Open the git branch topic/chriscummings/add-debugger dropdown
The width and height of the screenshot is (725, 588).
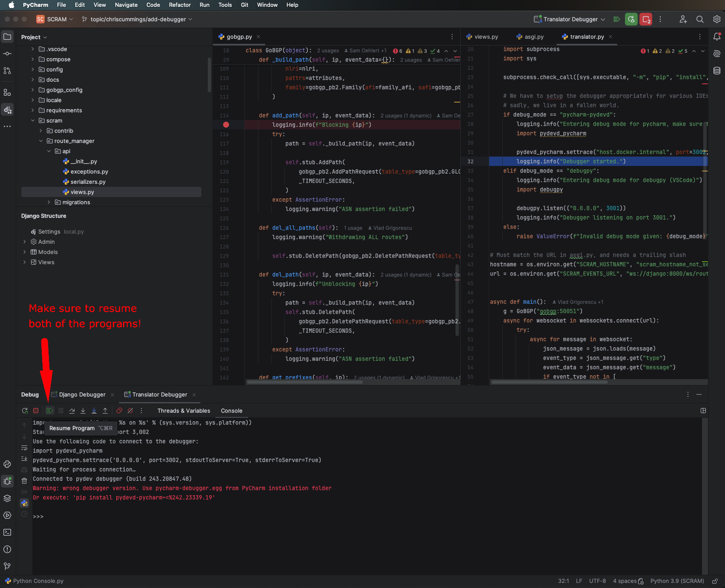137,19
